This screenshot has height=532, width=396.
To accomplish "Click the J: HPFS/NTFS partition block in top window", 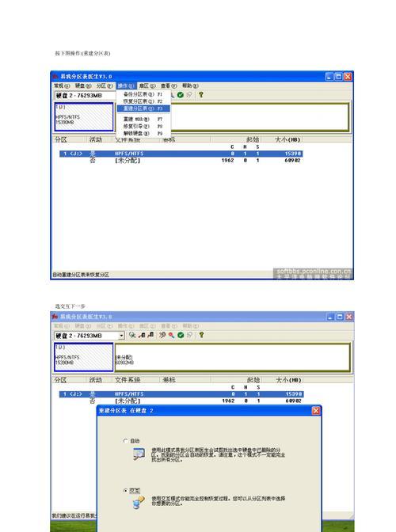I will click(84, 117).
